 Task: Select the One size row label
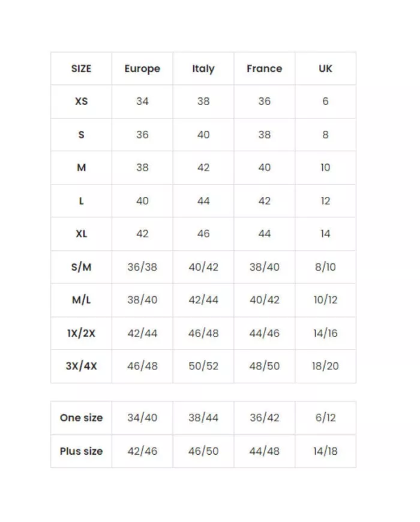click(81, 417)
